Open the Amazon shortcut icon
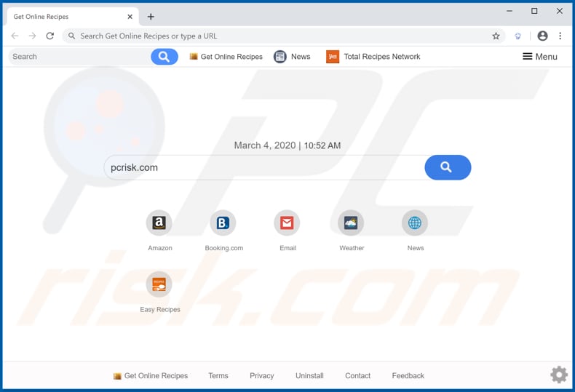Viewport: 575px width, 392px height. coord(159,223)
